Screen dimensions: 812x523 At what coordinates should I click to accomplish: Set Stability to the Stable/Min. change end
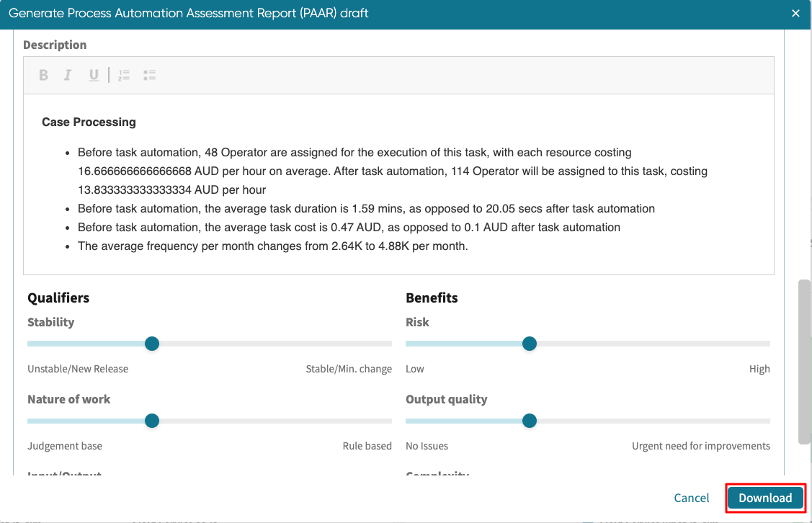[390, 344]
